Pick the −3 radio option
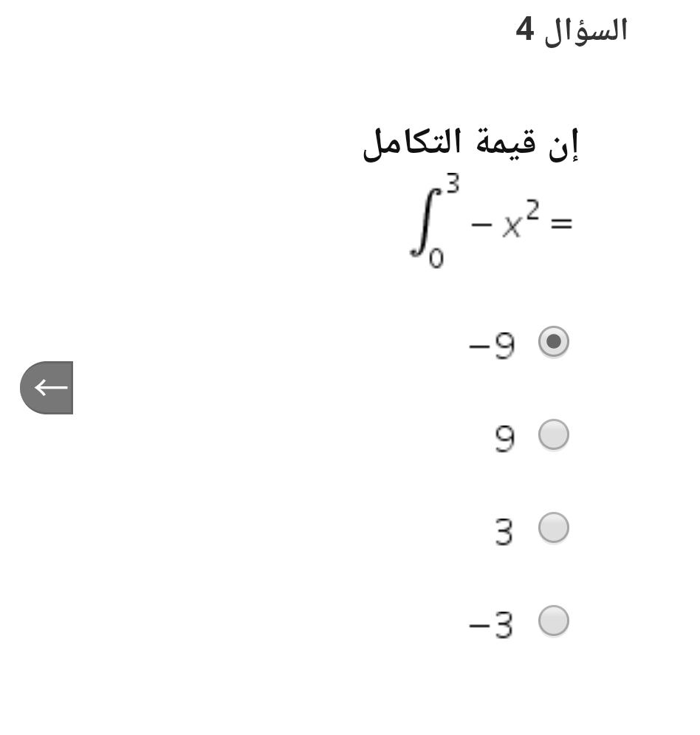 coord(553,621)
